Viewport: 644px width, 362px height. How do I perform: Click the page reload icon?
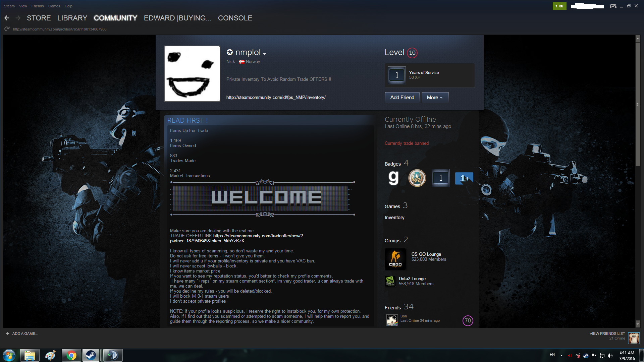coord(7,29)
